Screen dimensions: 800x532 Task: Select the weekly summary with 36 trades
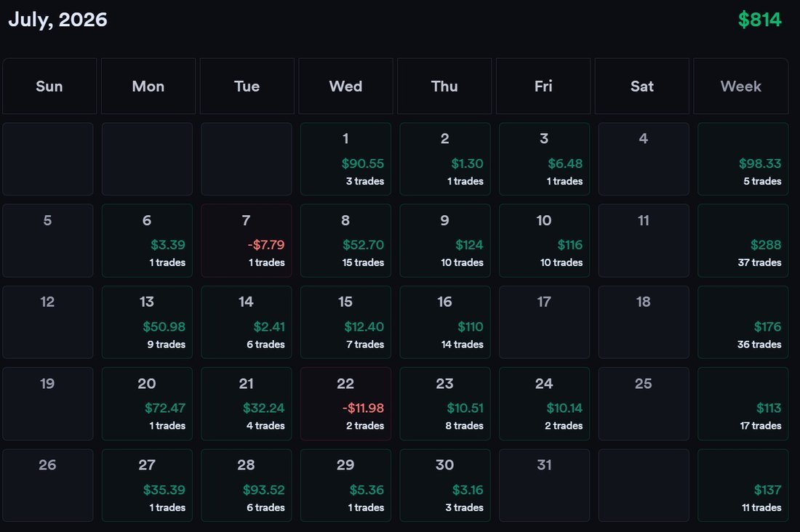click(743, 322)
